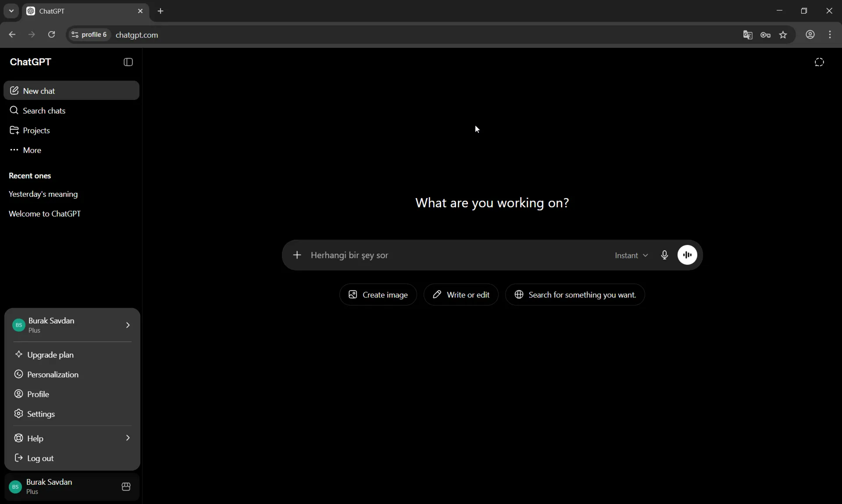This screenshot has width=842, height=504.
Task: Open the Google Translate icon in address bar
Action: coord(748,35)
